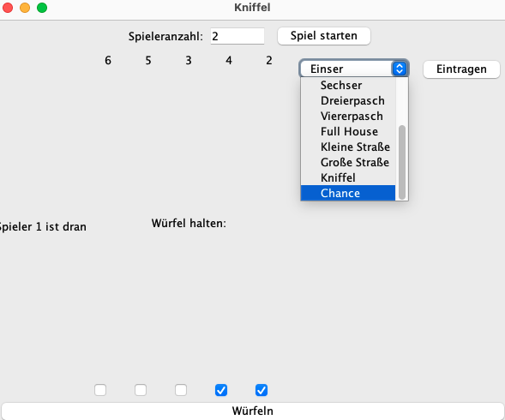Click the Würfeln button

point(252,411)
